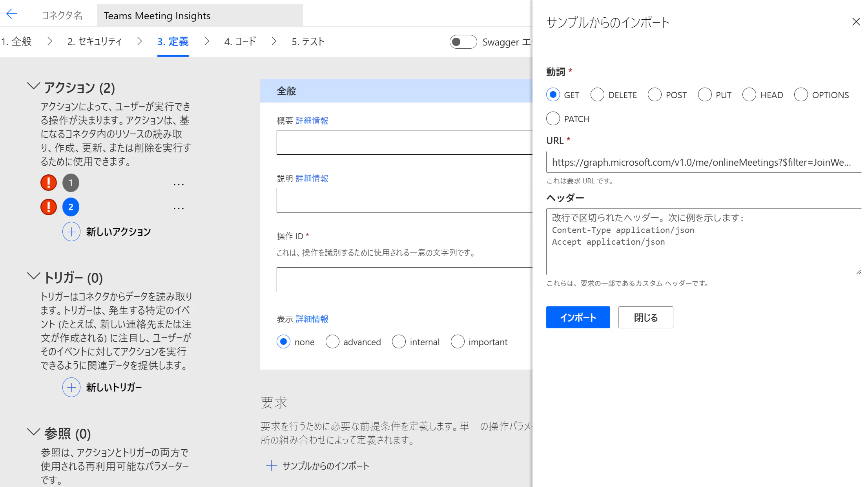The height and width of the screenshot is (487, 868).
Task: Select the GET verb radio button
Action: click(553, 95)
